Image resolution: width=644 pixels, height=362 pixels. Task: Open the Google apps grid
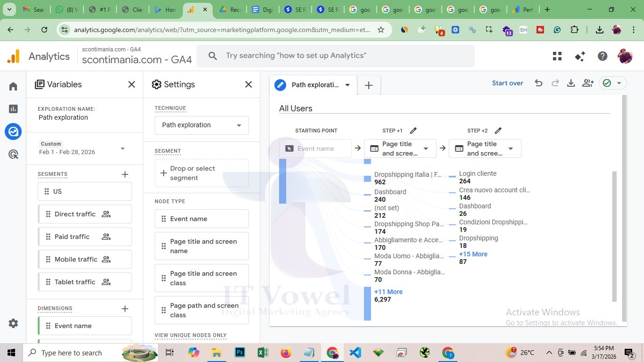[557, 57]
